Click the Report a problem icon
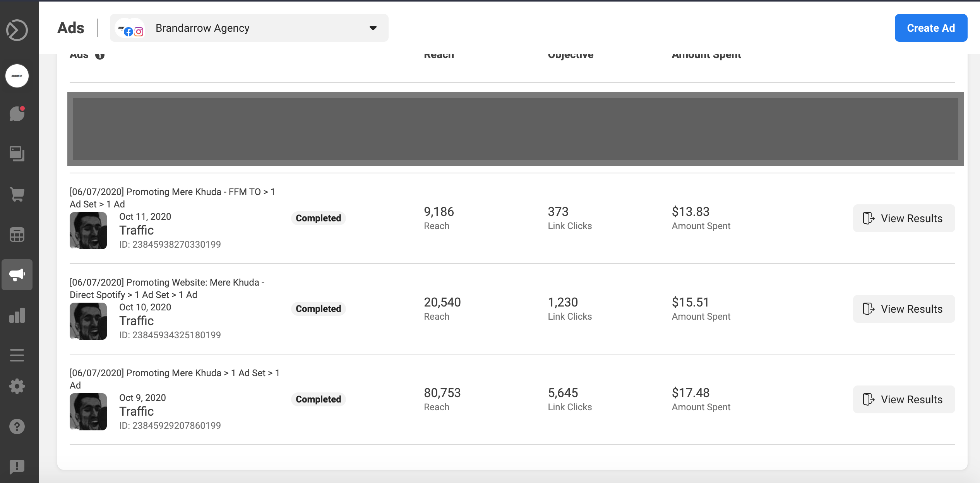The height and width of the screenshot is (483, 980). (17, 467)
